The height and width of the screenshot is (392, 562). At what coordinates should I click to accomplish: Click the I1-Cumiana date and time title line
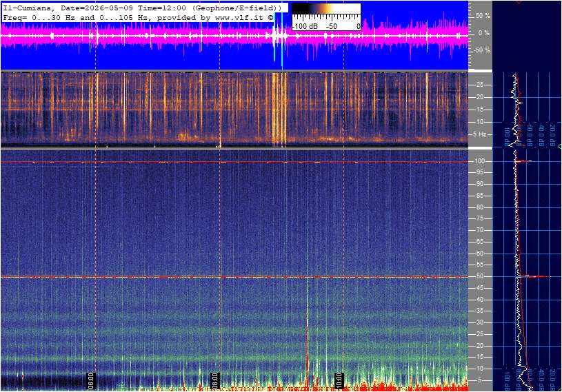click(141, 8)
